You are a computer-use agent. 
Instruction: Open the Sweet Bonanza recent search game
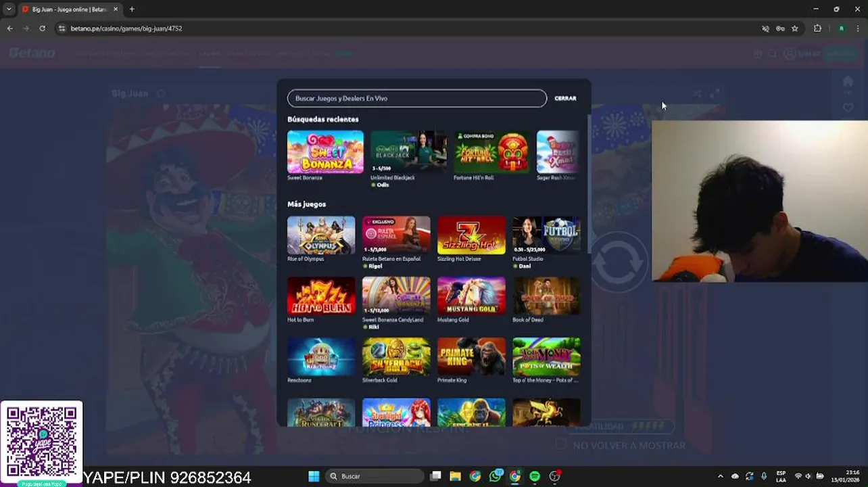click(x=325, y=152)
